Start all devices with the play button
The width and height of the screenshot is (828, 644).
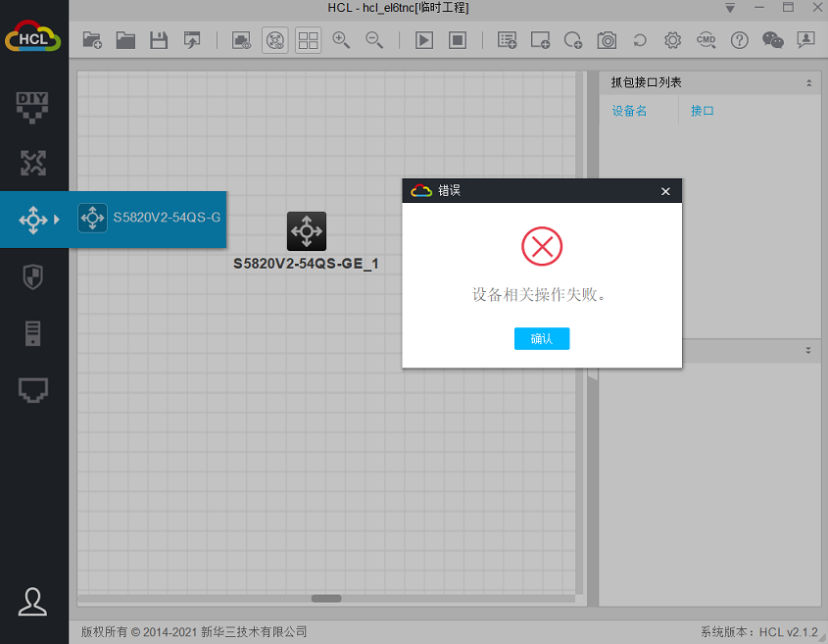[424, 40]
